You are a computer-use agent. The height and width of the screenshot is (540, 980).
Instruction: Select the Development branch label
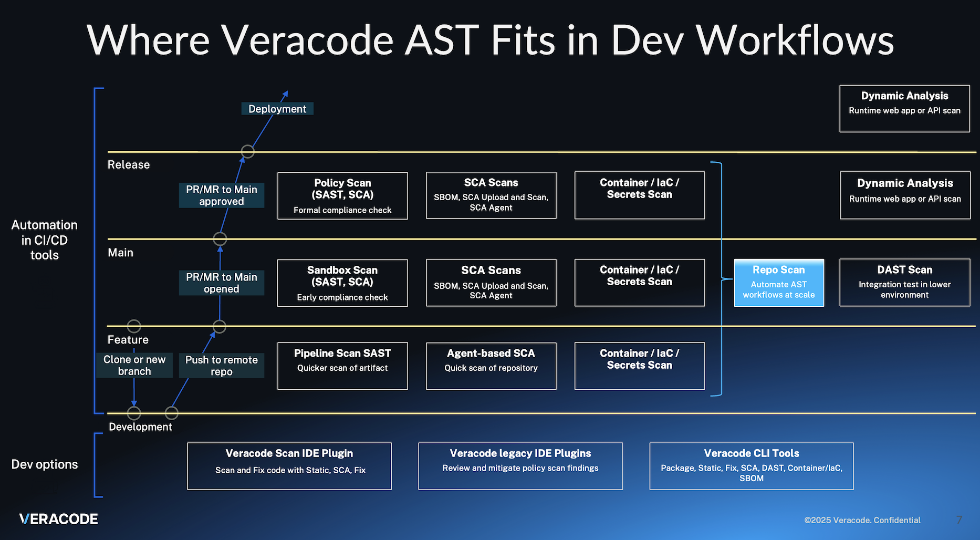coord(140,427)
